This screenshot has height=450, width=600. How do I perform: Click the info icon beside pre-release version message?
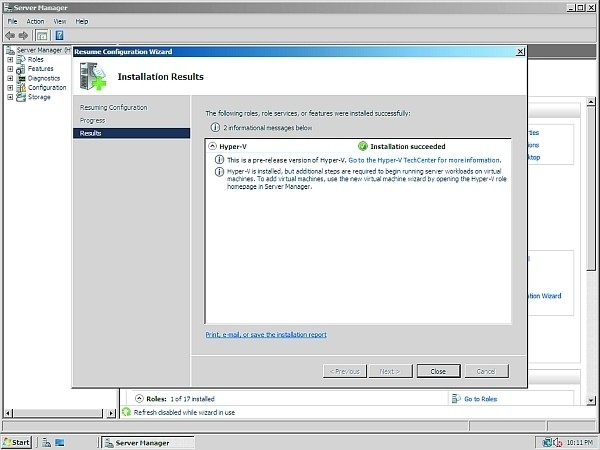point(219,160)
